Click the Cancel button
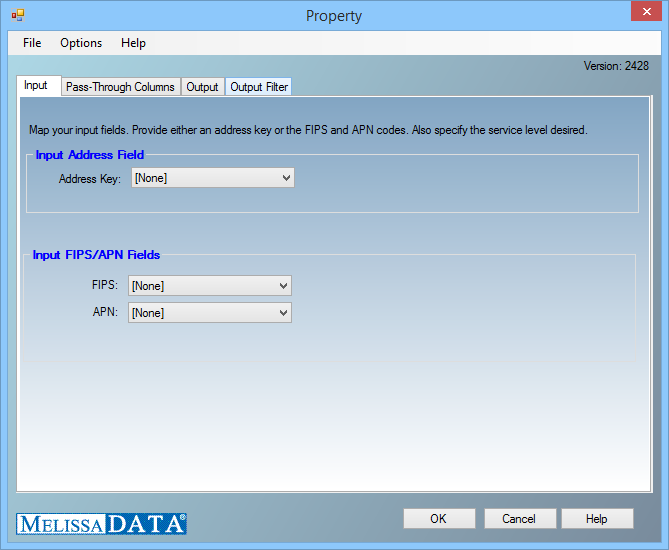 click(519, 519)
